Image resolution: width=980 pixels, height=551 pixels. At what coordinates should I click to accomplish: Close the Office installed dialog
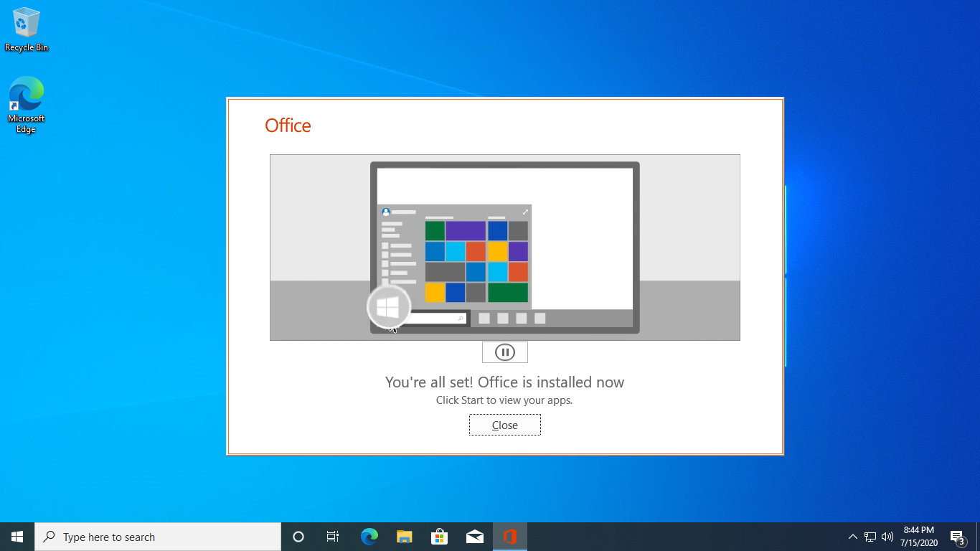tap(504, 425)
